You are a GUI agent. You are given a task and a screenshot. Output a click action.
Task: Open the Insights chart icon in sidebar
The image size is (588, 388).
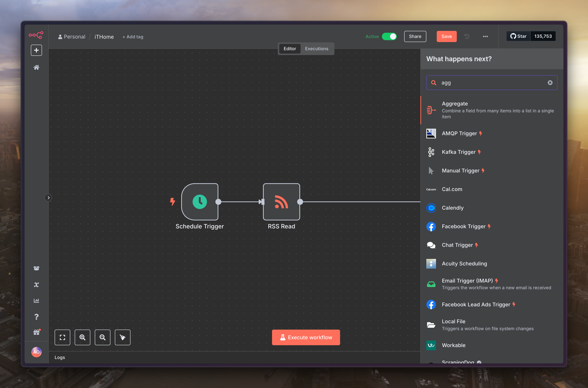point(36,301)
